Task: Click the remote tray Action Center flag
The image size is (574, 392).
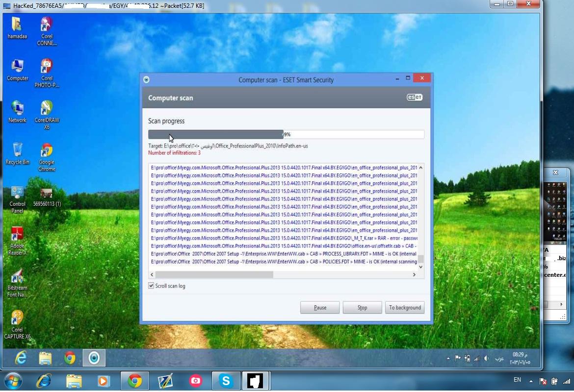Action: 458,358
